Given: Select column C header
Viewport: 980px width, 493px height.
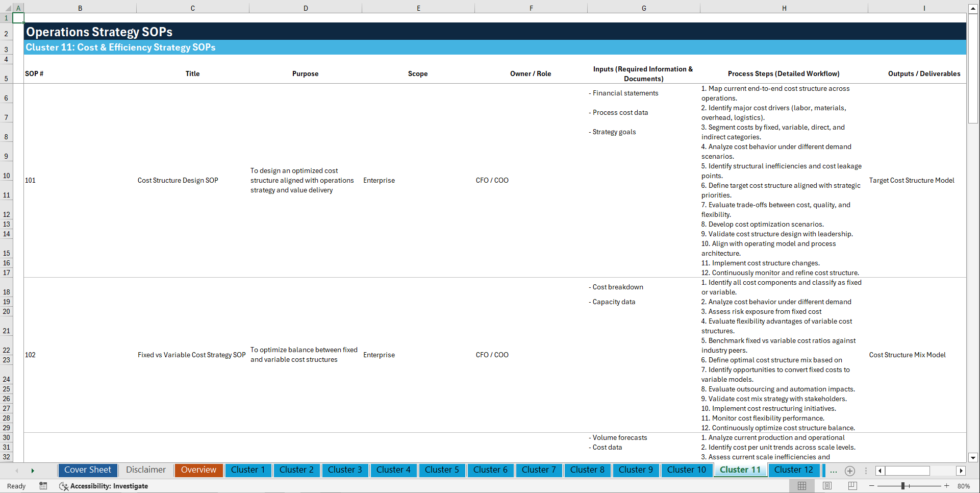Looking at the screenshot, I should coord(193,8).
